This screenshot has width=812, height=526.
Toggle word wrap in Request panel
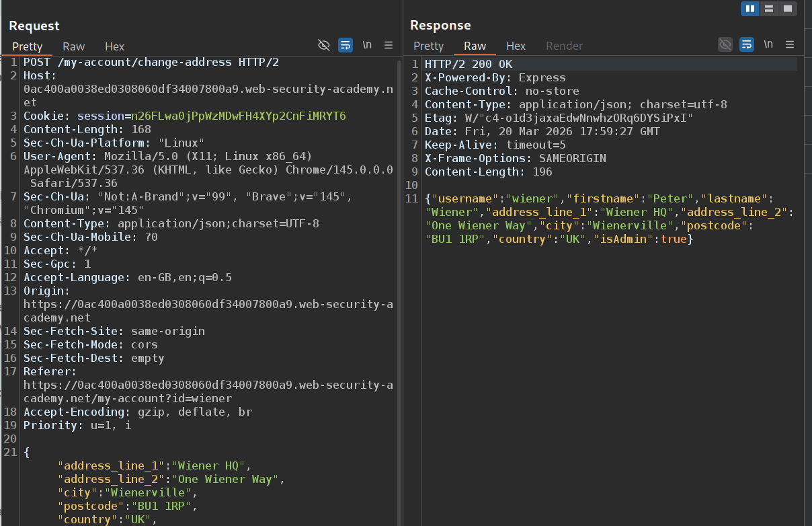345,45
